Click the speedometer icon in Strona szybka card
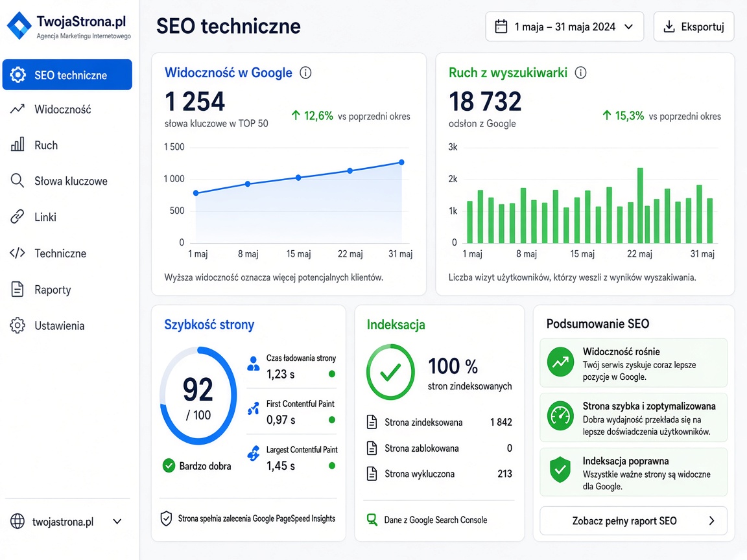This screenshot has width=747, height=560. point(560,417)
